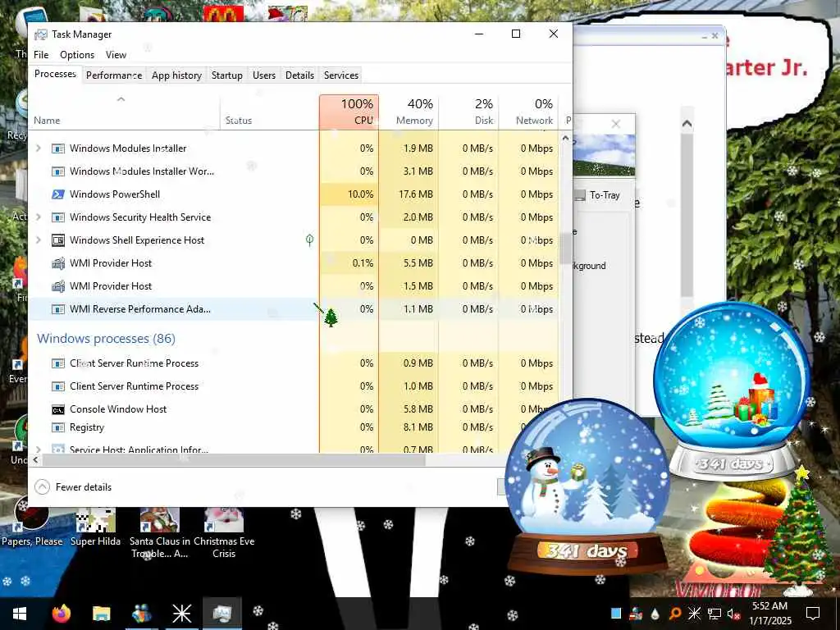
Task: Select the Windows PowerShell process icon
Action: [x=58, y=194]
